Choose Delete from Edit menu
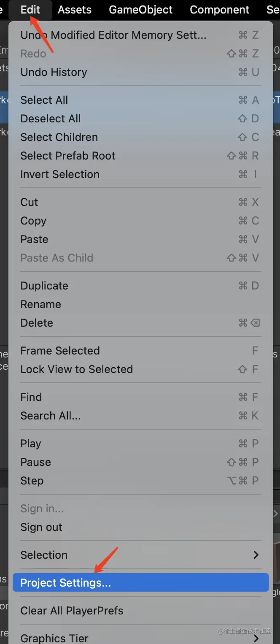Screen dimensions: 280x644 pos(37,323)
